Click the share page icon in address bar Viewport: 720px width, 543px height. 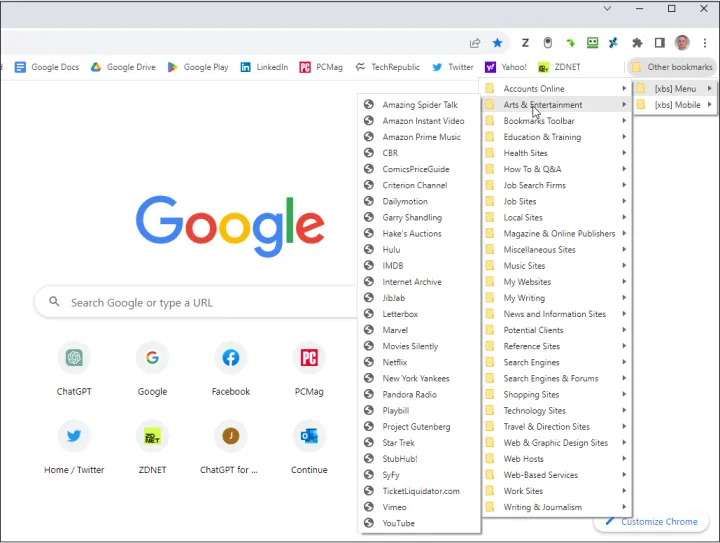click(475, 43)
